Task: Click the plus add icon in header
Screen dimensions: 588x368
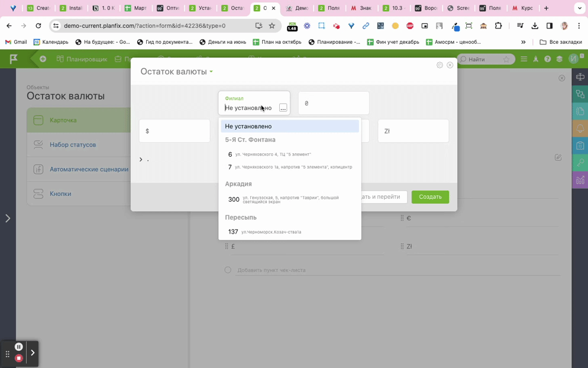Action: (x=43, y=59)
